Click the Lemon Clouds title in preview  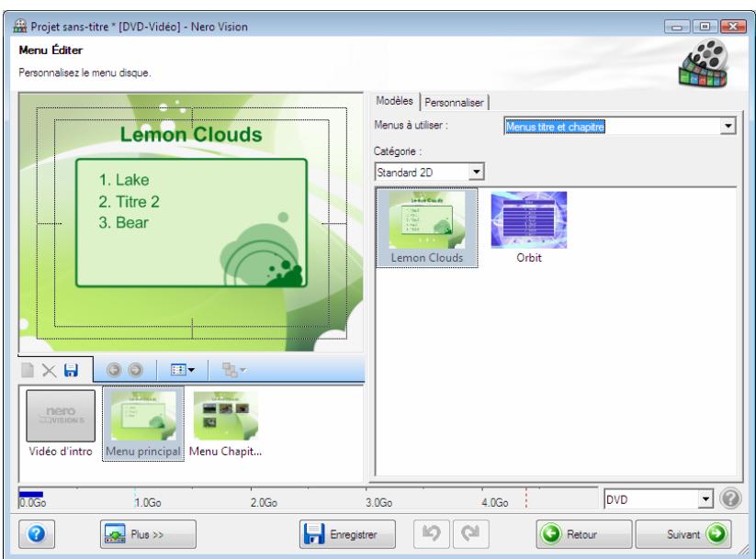pos(191,134)
